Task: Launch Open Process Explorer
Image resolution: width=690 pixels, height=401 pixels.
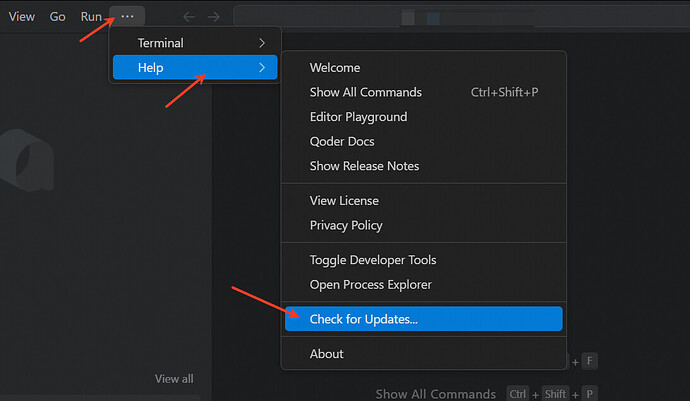Action: pos(371,284)
